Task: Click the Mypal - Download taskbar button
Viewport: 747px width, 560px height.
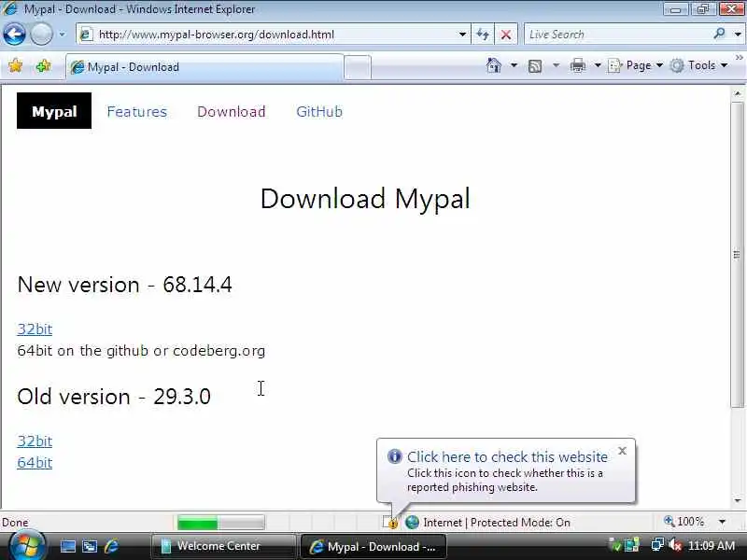Action: (x=373, y=546)
